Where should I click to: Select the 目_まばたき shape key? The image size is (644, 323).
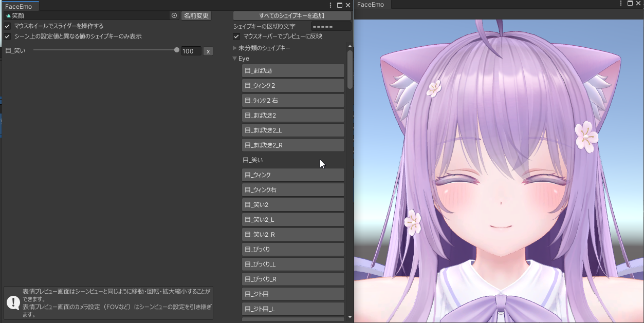click(293, 70)
